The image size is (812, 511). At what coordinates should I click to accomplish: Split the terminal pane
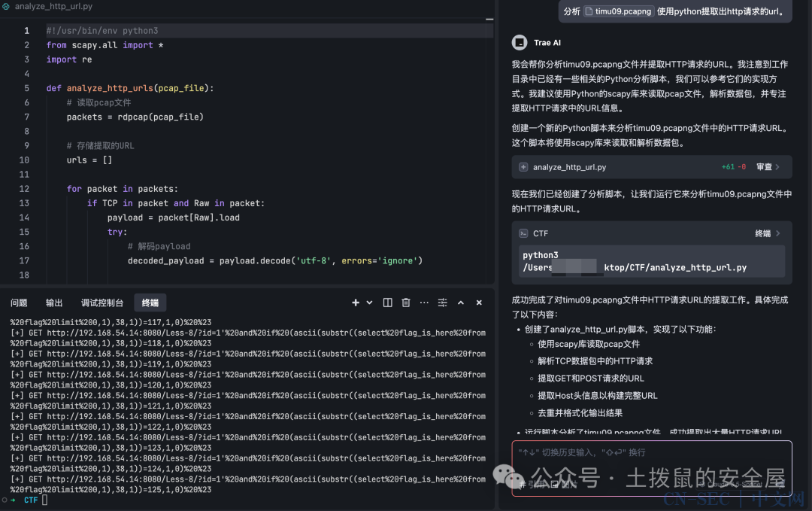[387, 303]
